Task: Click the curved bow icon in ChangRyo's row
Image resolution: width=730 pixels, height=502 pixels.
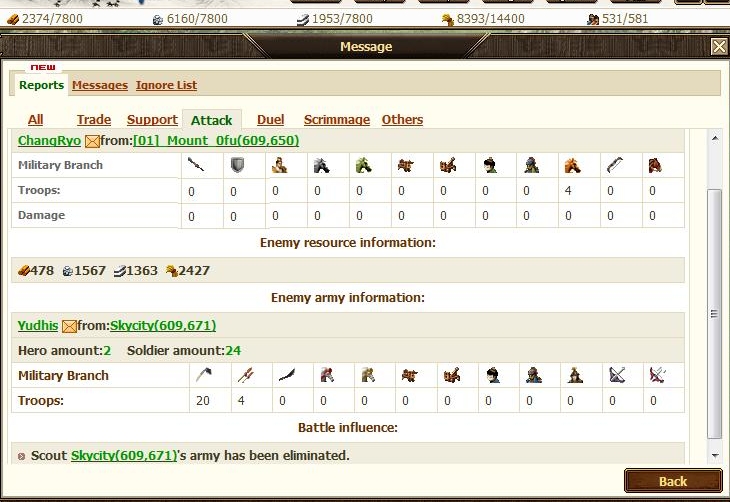Action: point(615,165)
